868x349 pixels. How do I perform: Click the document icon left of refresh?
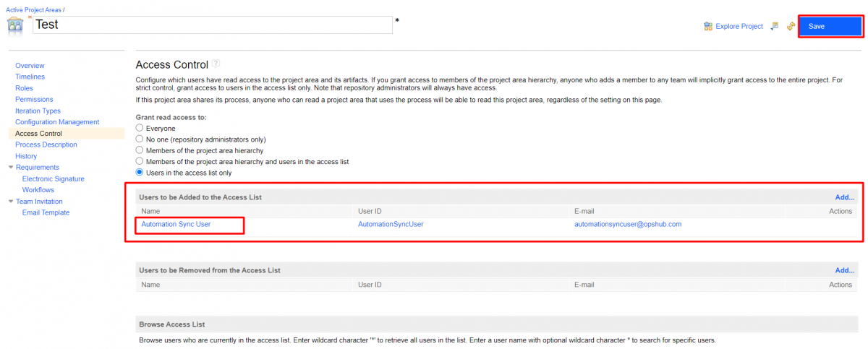click(774, 27)
